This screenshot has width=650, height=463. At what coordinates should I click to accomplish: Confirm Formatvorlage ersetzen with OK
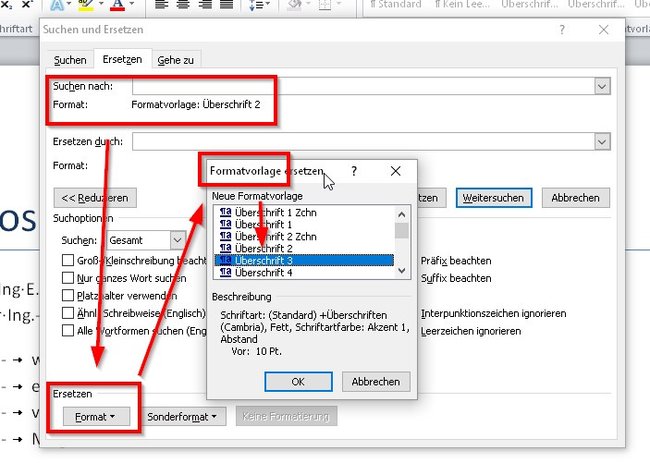pos(298,381)
